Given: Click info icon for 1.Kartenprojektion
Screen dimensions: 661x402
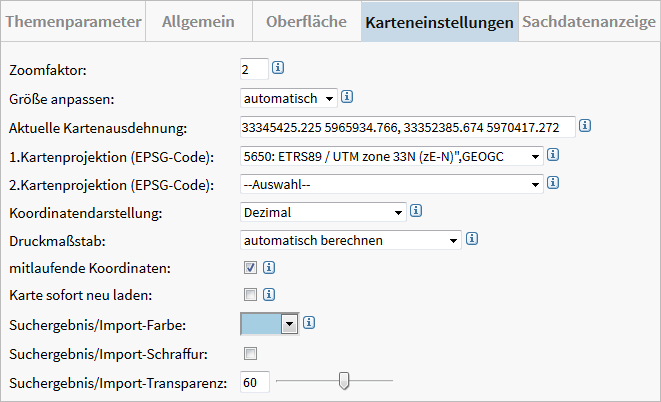Looking at the screenshot, I should click(x=552, y=155).
